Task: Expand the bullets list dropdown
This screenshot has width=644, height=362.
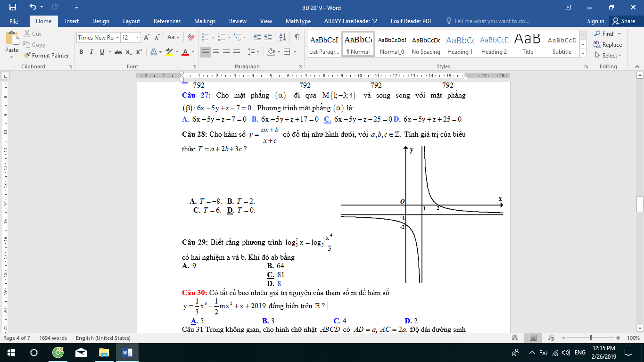Action: [213, 37]
